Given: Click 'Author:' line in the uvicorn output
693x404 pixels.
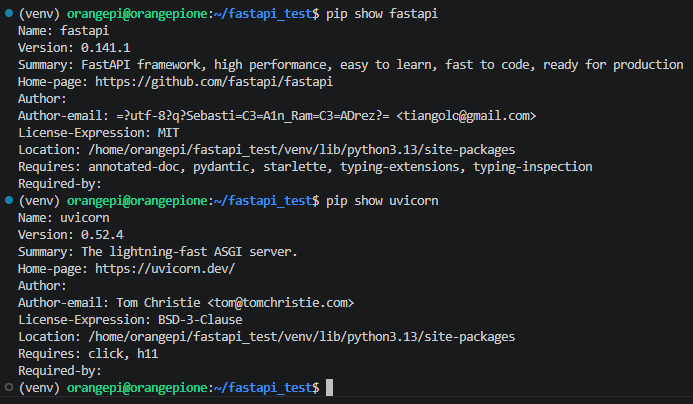Looking at the screenshot, I should (x=42, y=286).
